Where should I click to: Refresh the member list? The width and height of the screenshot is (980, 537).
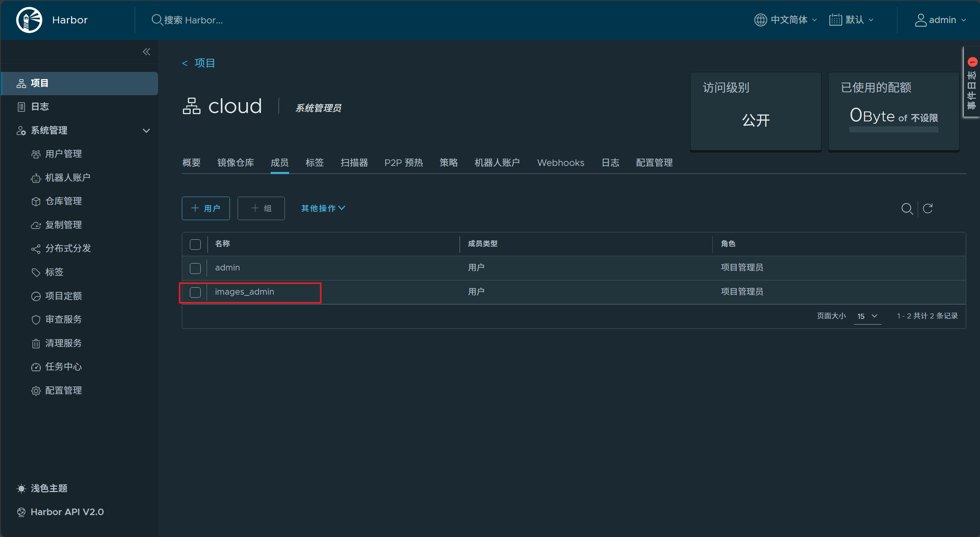coord(928,209)
